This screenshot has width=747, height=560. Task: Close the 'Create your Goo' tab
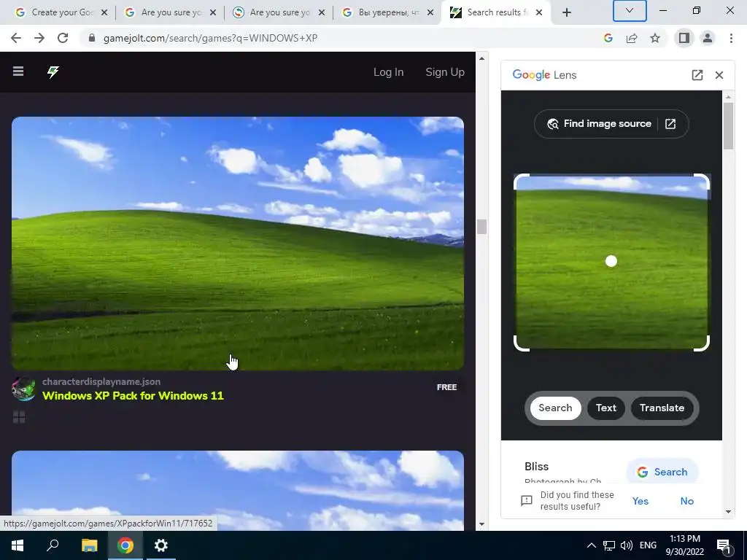pyautogui.click(x=104, y=12)
